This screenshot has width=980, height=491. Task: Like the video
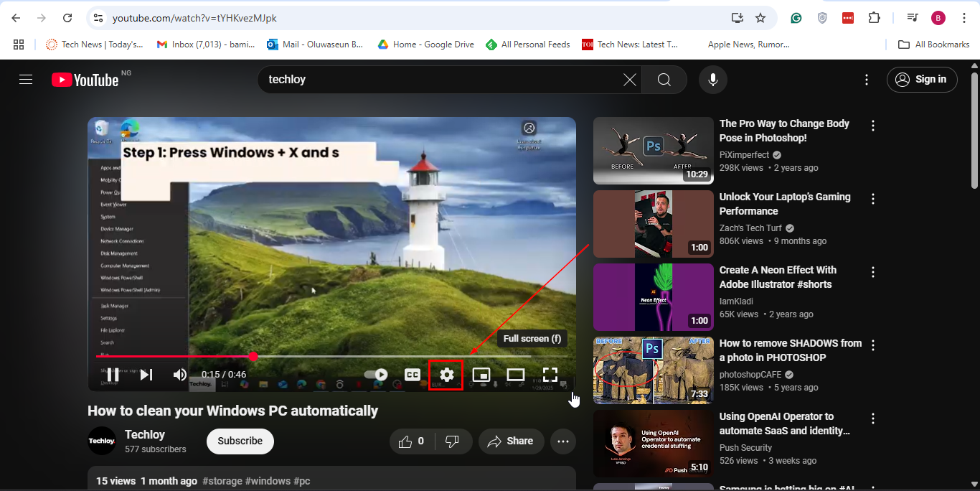(x=411, y=441)
